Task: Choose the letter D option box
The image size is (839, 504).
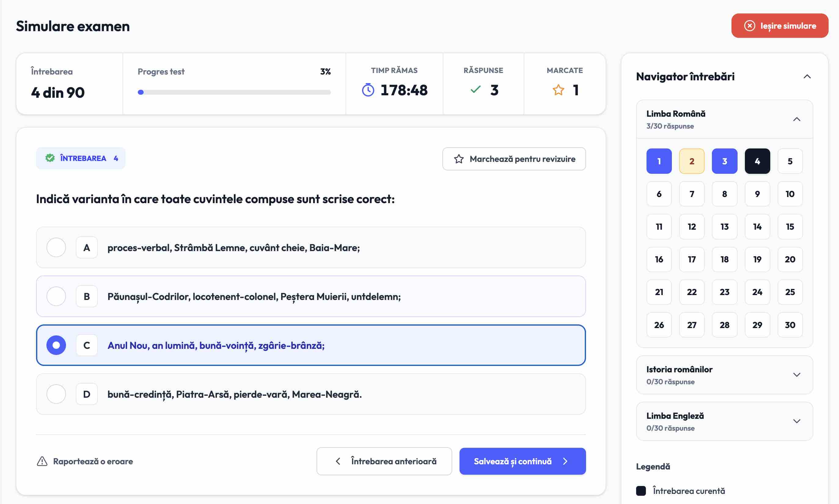Action: click(86, 394)
